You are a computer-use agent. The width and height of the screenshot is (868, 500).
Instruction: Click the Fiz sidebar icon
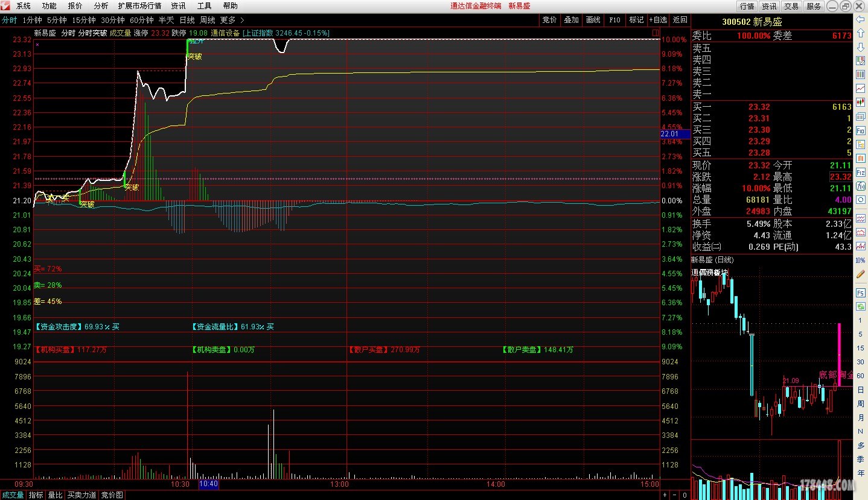click(x=861, y=172)
